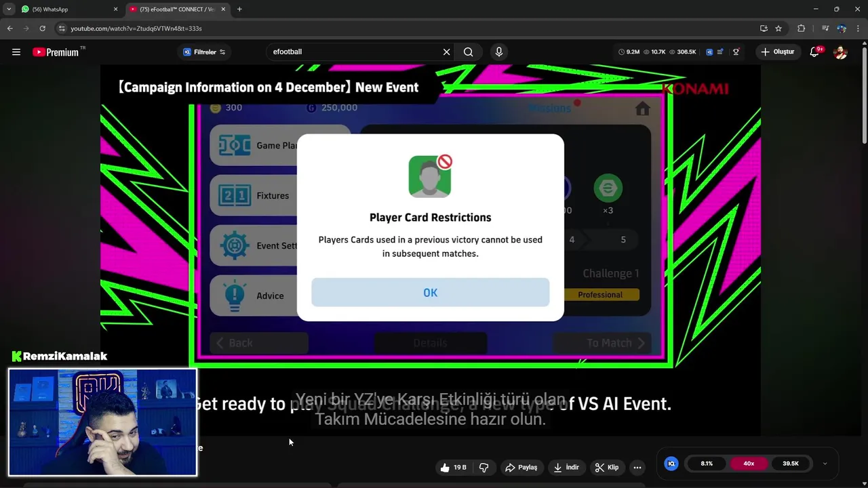Click the To Match button in the video
The height and width of the screenshot is (488, 868).
(603, 343)
